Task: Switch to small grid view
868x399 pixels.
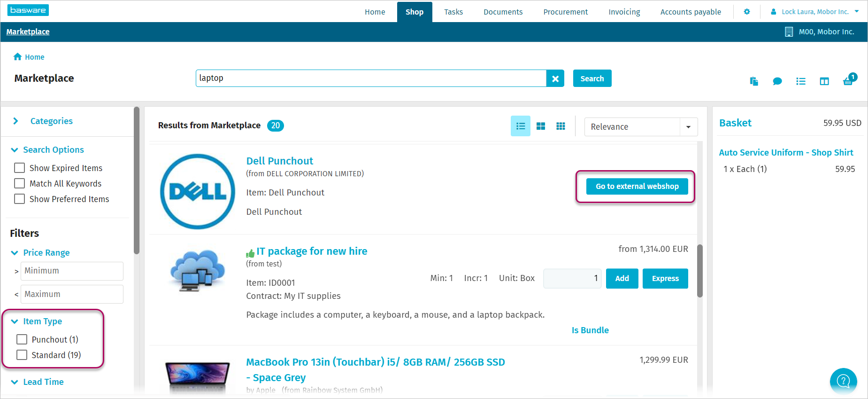Action: 561,126
